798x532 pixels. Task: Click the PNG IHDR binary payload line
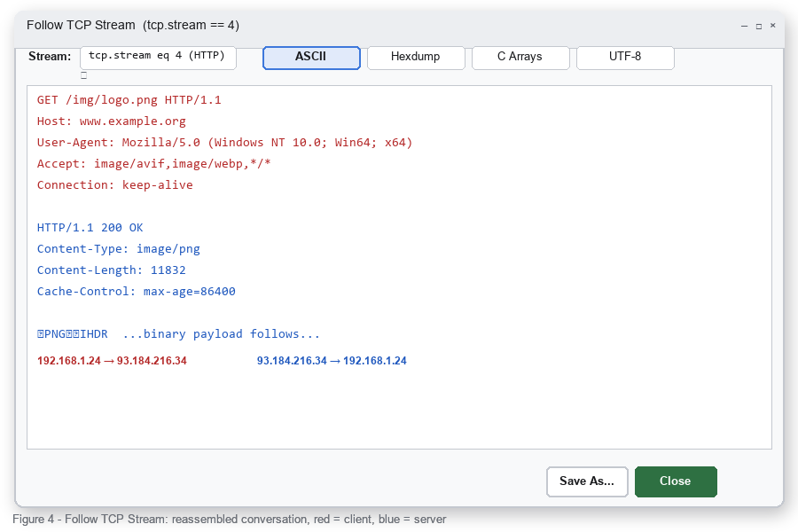[x=178, y=334]
